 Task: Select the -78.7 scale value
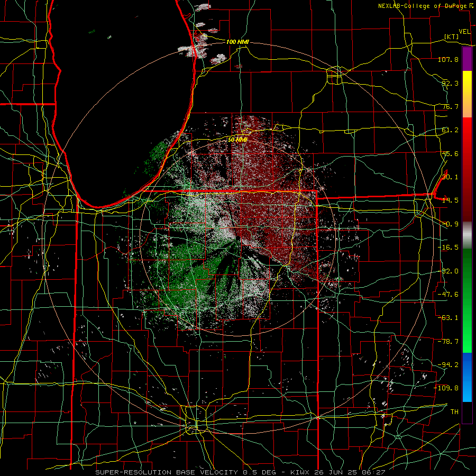448,342
